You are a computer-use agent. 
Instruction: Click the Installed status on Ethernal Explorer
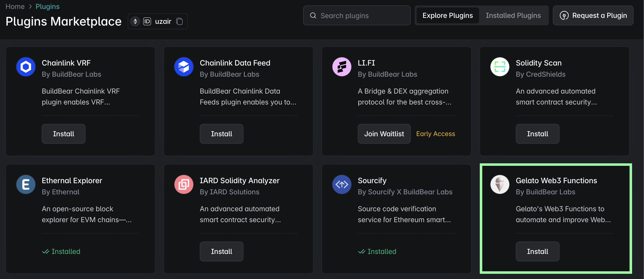click(61, 251)
